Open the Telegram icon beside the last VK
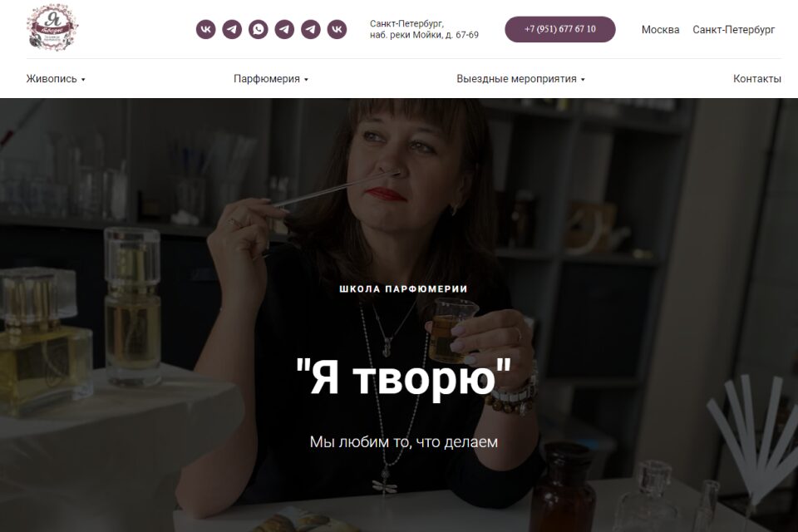Image resolution: width=798 pixels, height=532 pixels. pyautogui.click(x=310, y=29)
